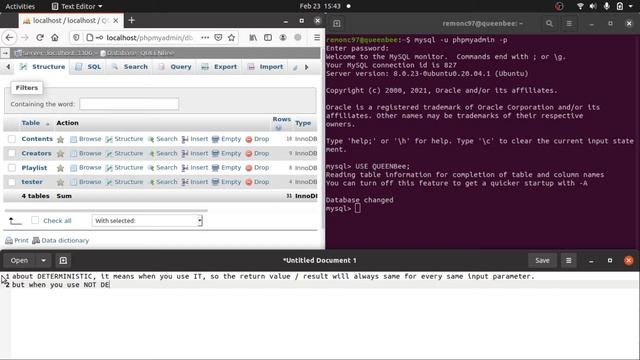Go to Firefox home page
Viewport: 640px width, 360px height.
pos(55,38)
